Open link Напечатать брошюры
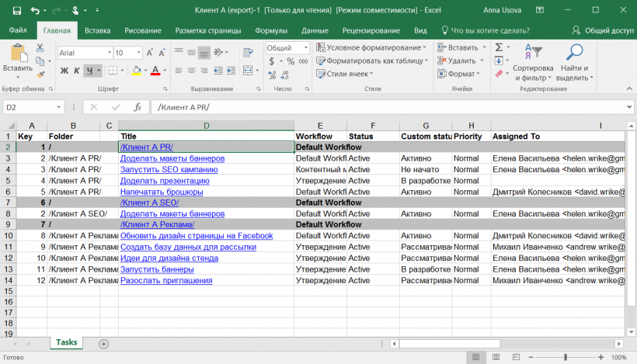Screen dimensions: 637x364 click(x=162, y=192)
